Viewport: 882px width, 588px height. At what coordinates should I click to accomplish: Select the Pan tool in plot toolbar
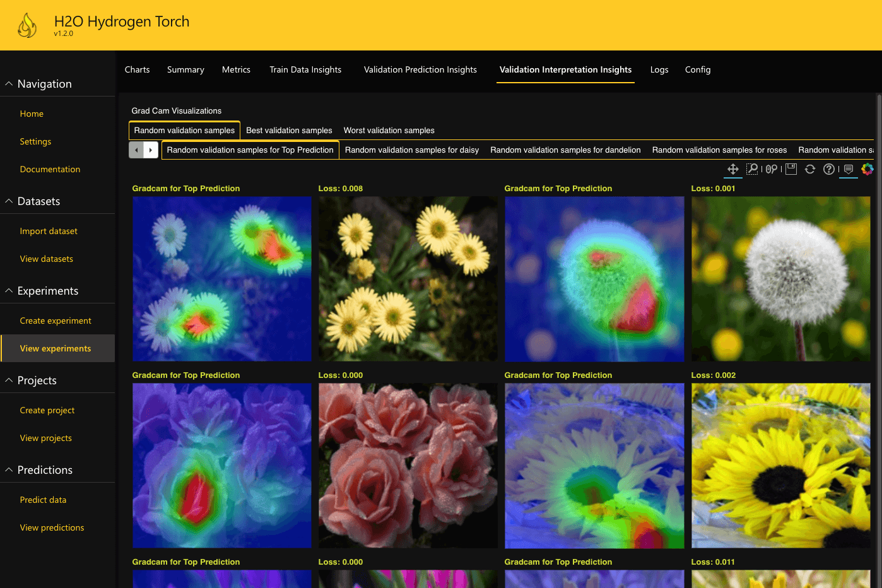732,169
